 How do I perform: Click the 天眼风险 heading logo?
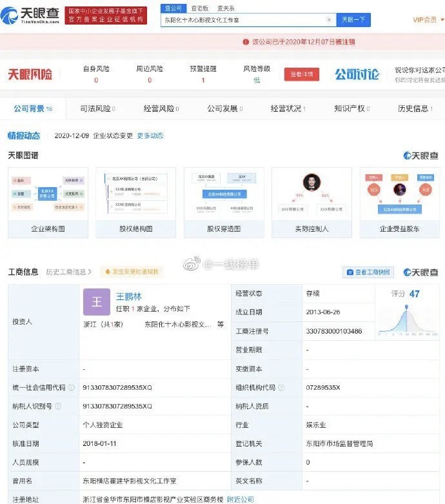[30, 74]
